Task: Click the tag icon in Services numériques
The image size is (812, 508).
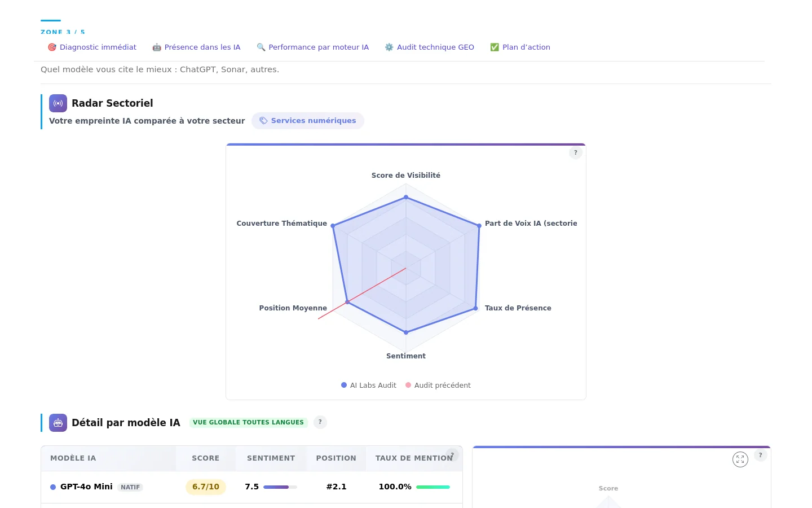Action: [263, 121]
